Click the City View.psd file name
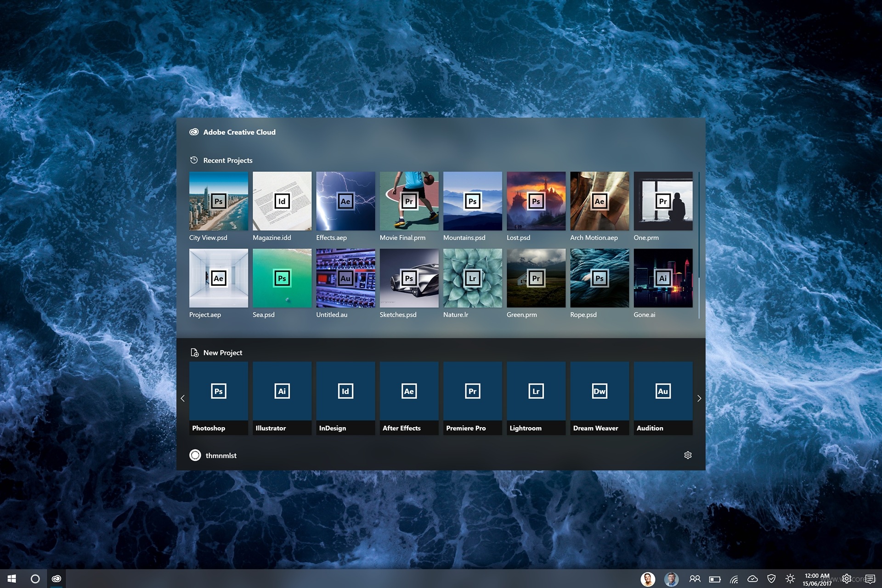This screenshot has width=882, height=588. [x=208, y=237]
